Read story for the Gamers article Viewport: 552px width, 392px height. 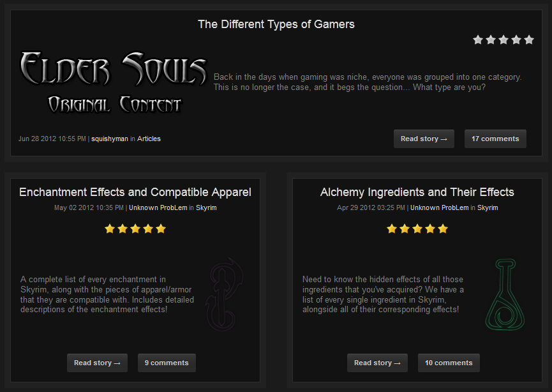tap(424, 139)
